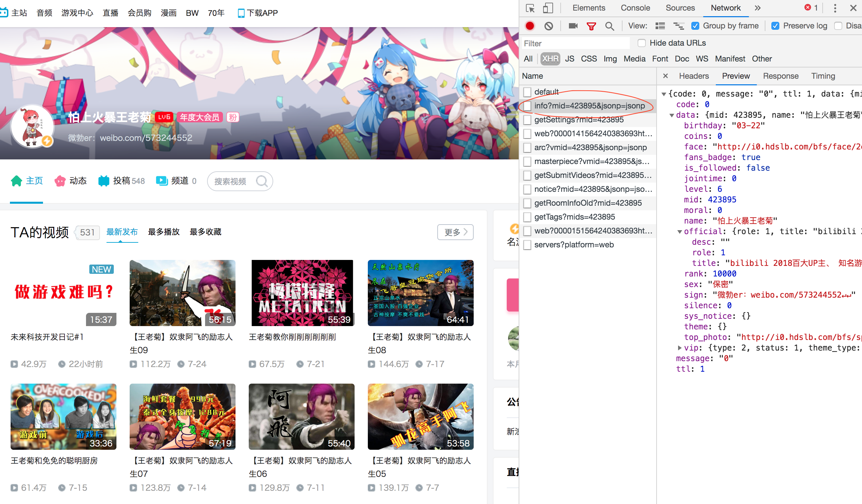The image size is (862, 504).
Task: Click the 更多 button for more videos
Action: coord(455,232)
